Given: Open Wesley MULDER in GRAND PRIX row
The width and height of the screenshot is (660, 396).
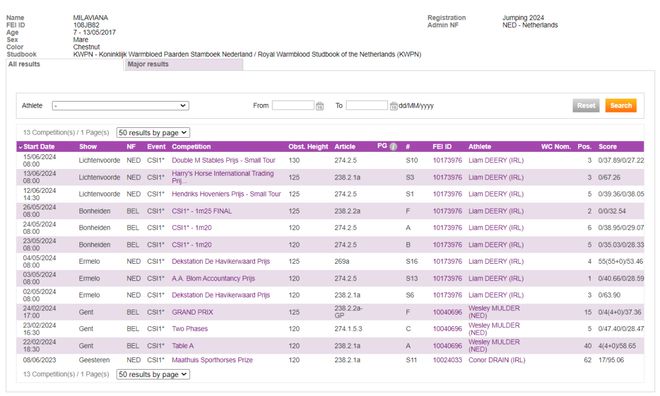Looking at the screenshot, I should click(494, 312).
